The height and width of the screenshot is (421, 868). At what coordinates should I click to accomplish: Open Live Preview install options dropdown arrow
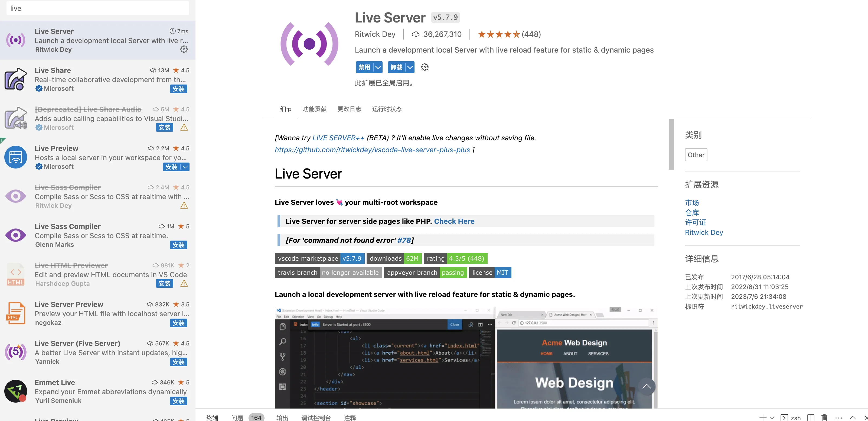pos(185,167)
